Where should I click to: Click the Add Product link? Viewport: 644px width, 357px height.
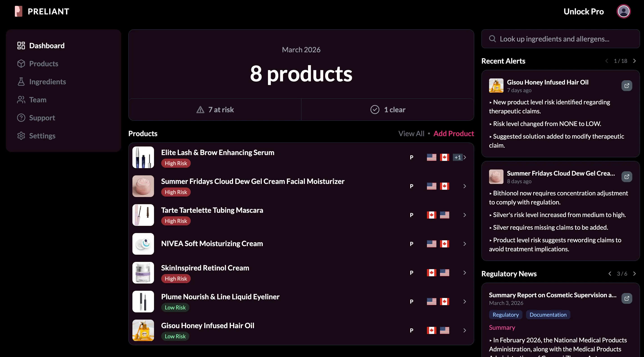pyautogui.click(x=454, y=134)
